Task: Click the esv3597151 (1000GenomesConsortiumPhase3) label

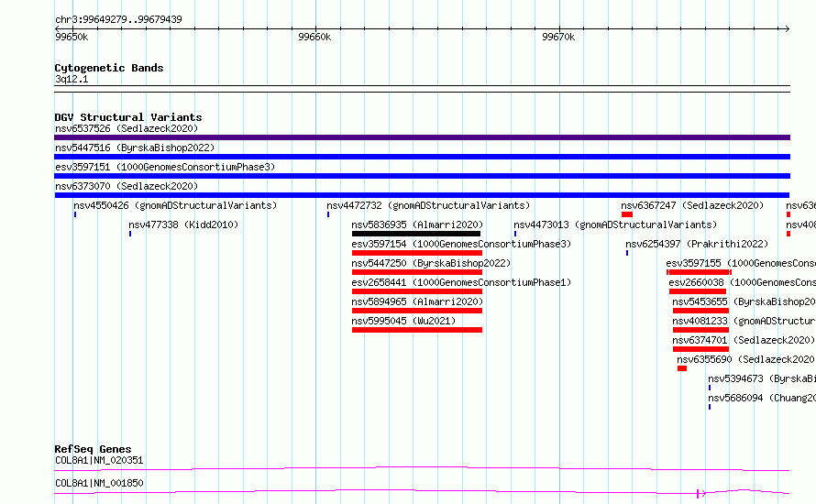Action: pos(165,167)
